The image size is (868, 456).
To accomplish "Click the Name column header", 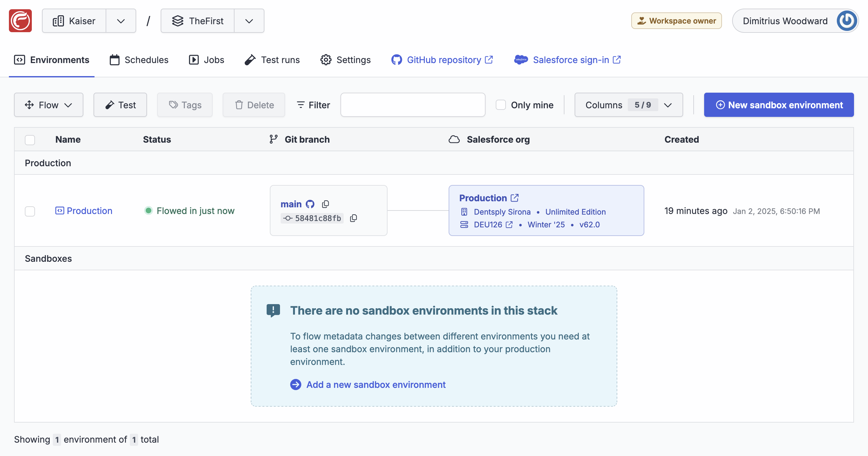I will click(x=68, y=139).
